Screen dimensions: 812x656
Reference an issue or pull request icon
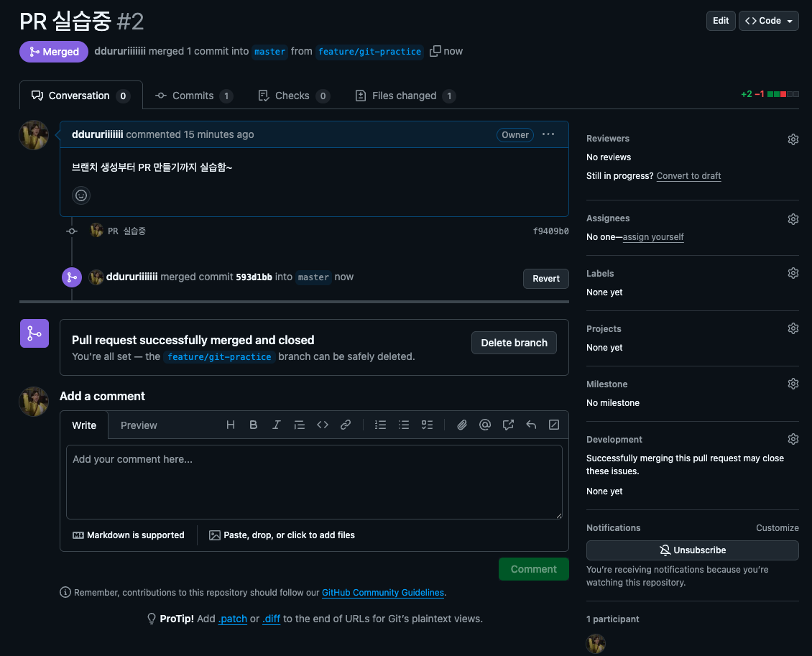pos(508,425)
